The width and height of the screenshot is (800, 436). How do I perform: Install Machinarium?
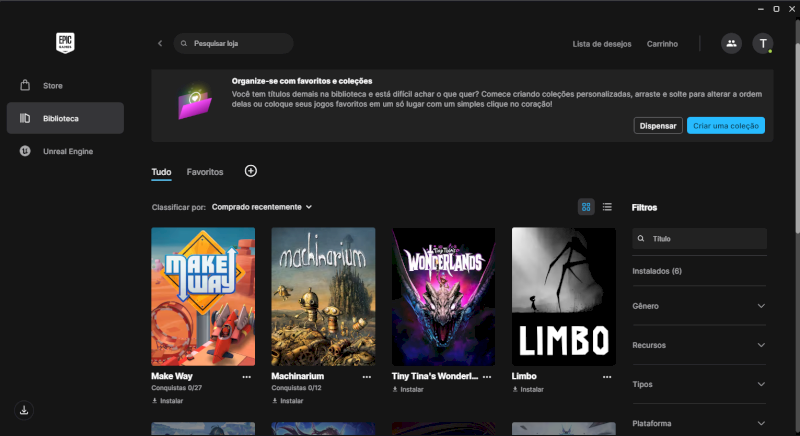287,401
